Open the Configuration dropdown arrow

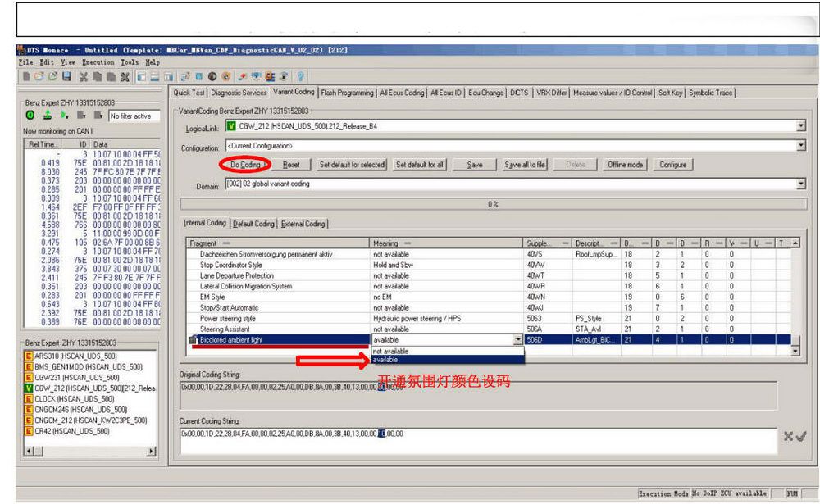(800, 145)
